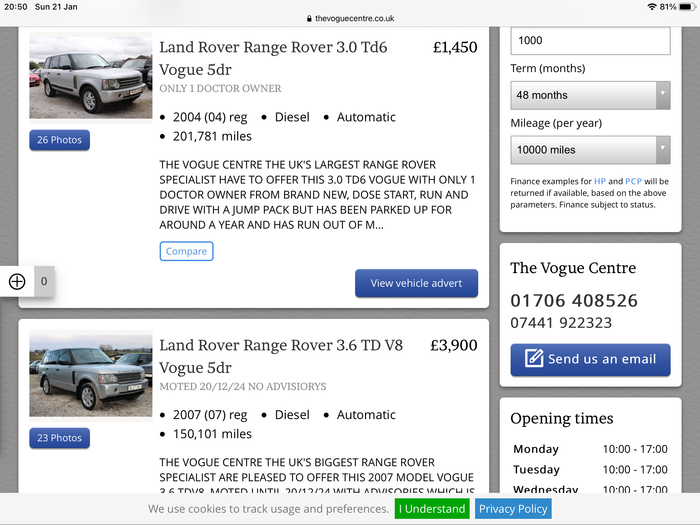700x525 pixels.
Task: Open the 3.0 Td6 Vogue 5dr listing title
Action: coord(273,58)
